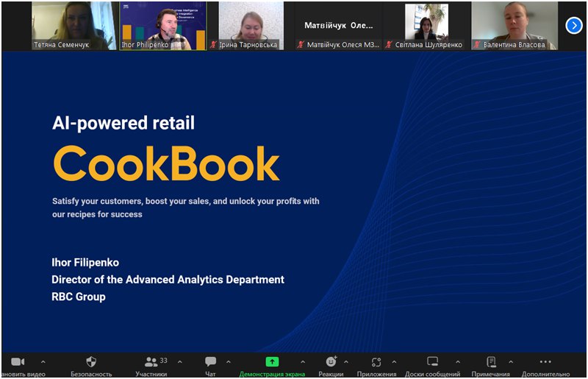Open the Безопасность shield icon
588x379 pixels.
point(91,362)
